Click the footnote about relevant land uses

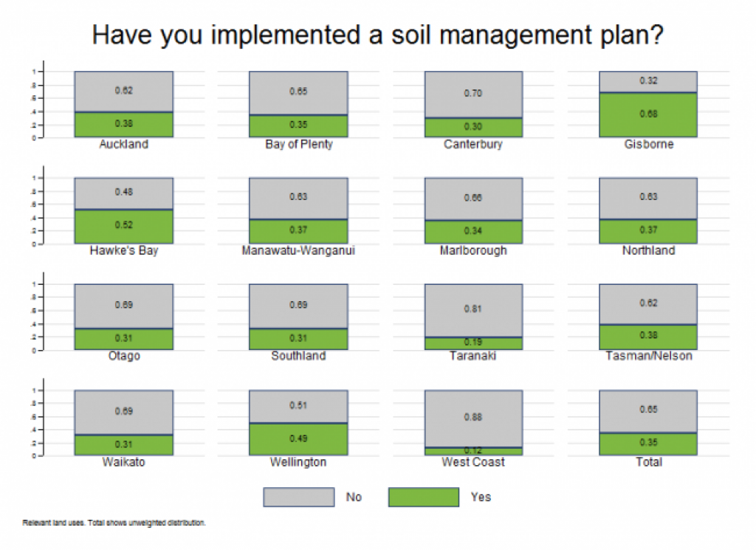point(114,523)
